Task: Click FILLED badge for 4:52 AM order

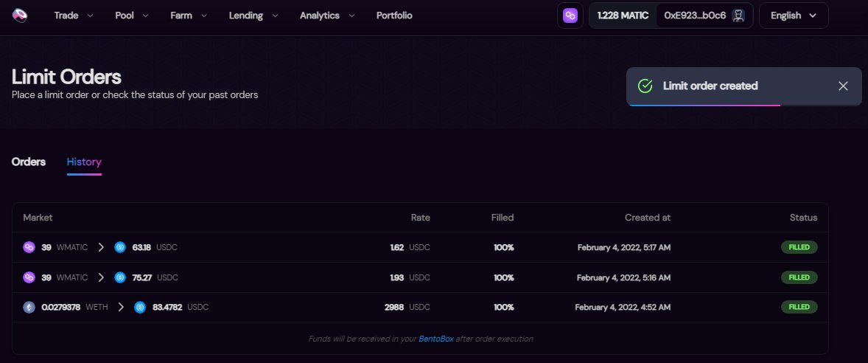Action: point(799,306)
